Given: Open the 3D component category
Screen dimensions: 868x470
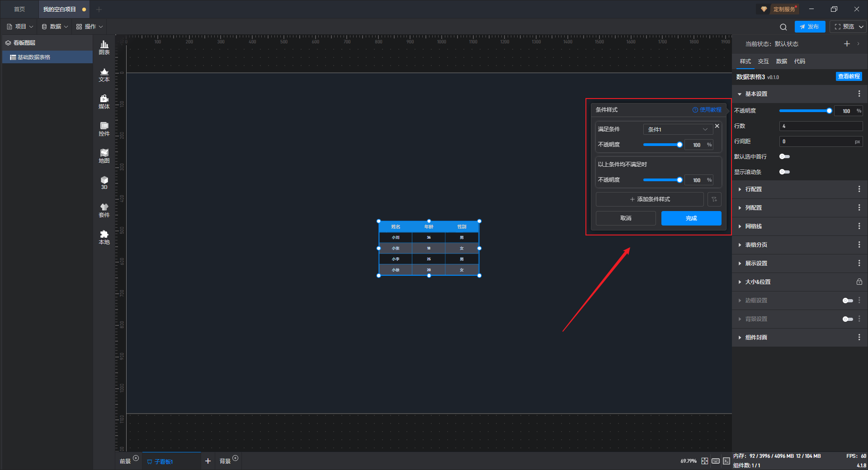Looking at the screenshot, I should click(104, 183).
